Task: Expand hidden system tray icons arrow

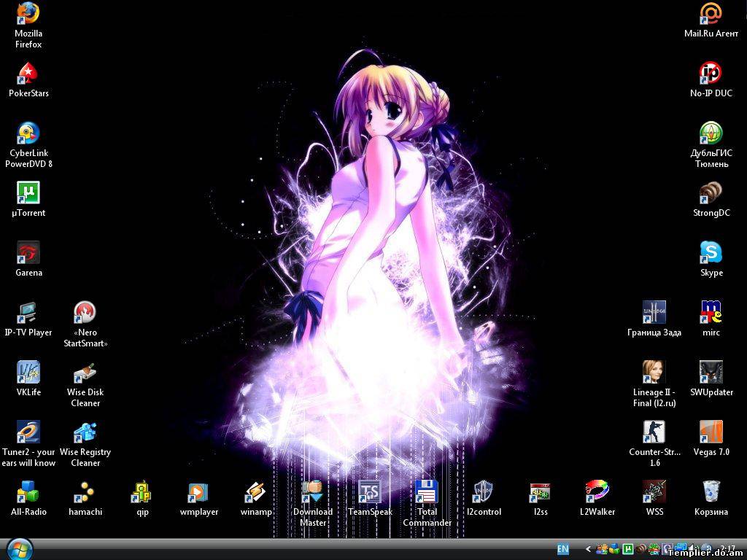Action: click(x=588, y=549)
